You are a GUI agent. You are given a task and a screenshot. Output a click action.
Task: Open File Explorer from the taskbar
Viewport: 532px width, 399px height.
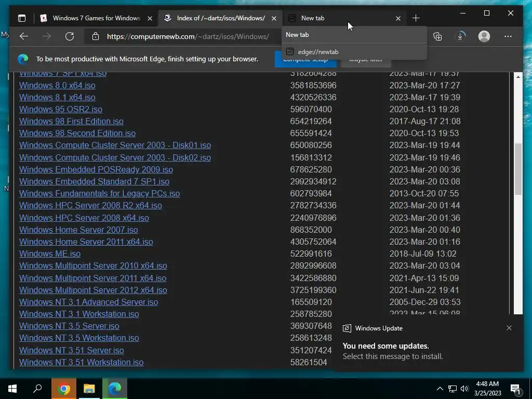(89, 389)
